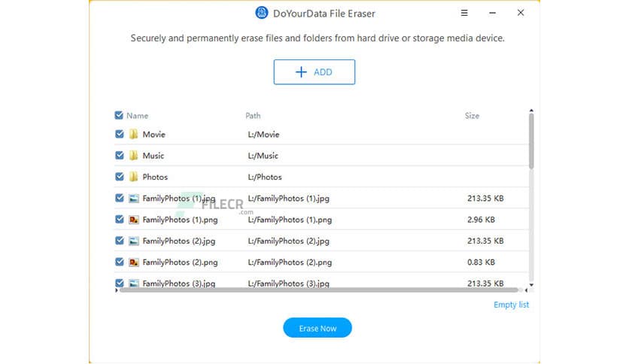Click the Erase Now button
Viewport: 629px width, 364px height.
318,328
